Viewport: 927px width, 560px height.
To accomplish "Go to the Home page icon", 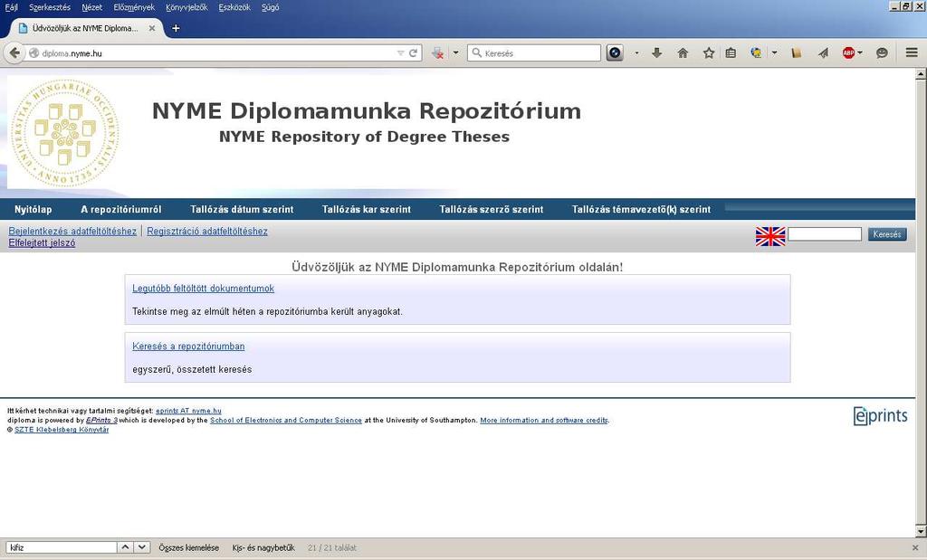I will (x=683, y=53).
